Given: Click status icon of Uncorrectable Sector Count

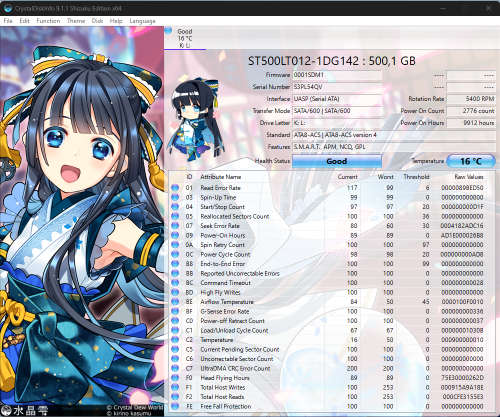Looking at the screenshot, I should 175,359.
